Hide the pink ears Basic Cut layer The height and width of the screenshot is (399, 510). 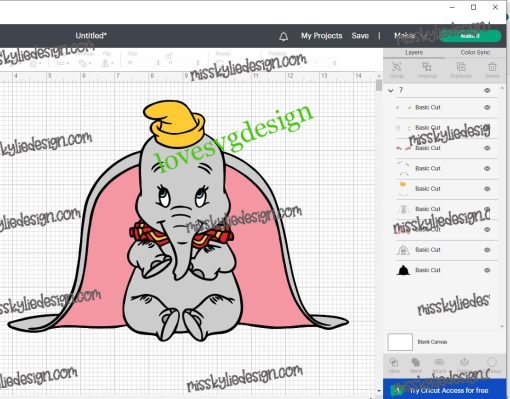point(487,229)
